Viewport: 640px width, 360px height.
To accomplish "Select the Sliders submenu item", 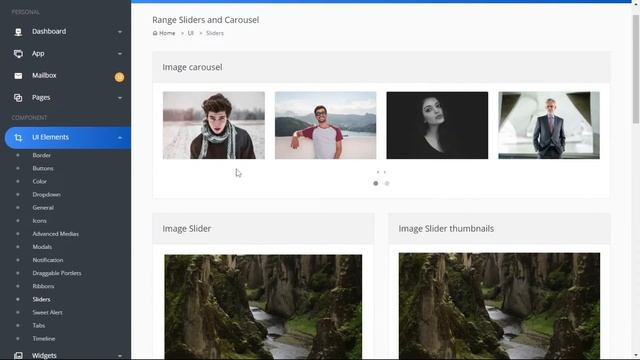I will pos(41,299).
